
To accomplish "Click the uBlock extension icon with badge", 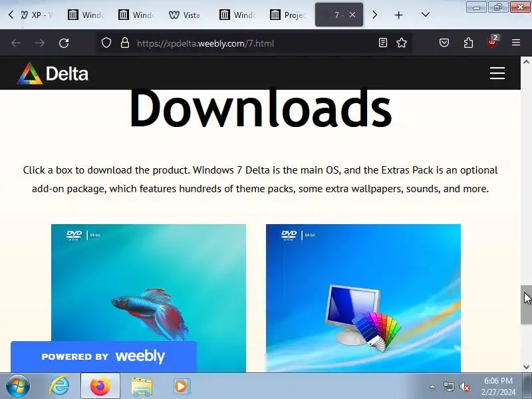I will (493, 42).
